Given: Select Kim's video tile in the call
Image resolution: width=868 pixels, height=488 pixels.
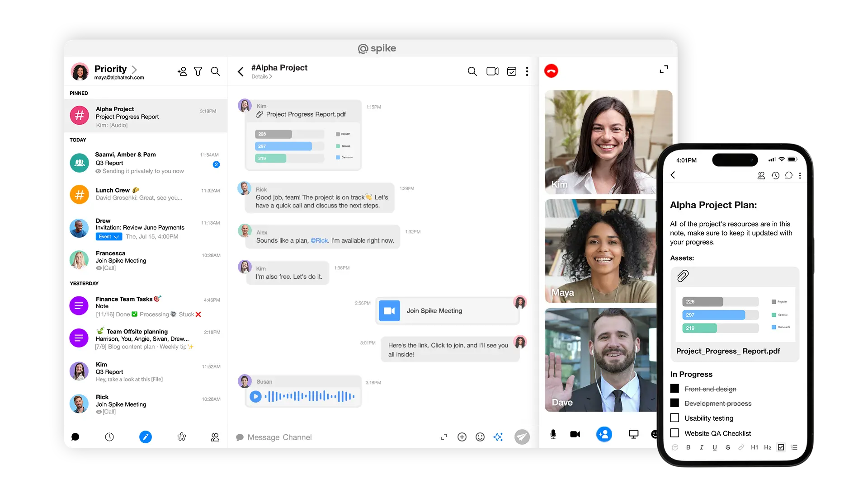Looking at the screenshot, I should (609, 142).
